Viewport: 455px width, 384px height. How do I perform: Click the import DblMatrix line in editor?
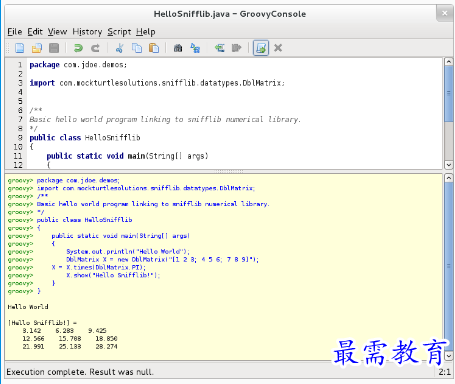tap(157, 83)
